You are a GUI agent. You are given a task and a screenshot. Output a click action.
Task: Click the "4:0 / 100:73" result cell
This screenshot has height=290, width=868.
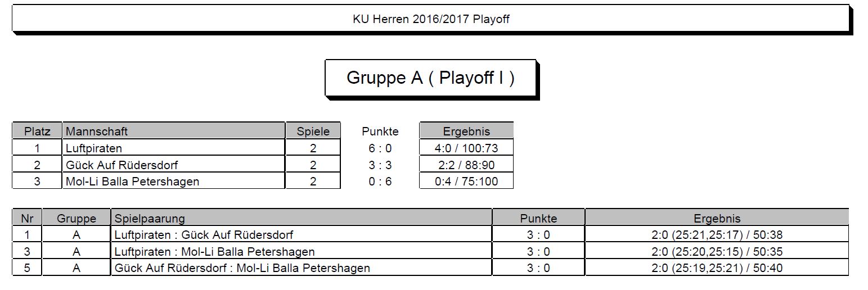pyautogui.click(x=466, y=148)
